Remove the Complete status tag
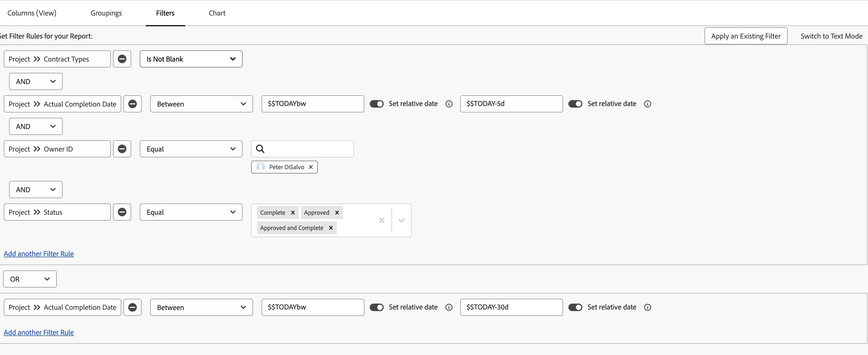The width and height of the screenshot is (868, 355). tap(293, 213)
